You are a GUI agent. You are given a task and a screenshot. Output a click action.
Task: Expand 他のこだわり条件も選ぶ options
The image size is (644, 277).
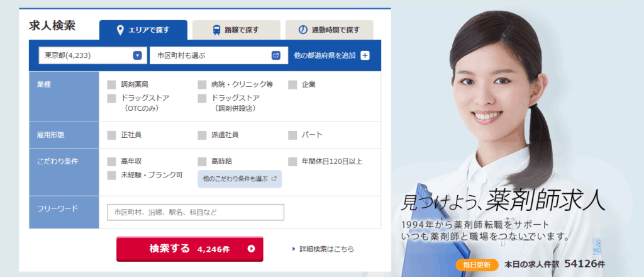(x=240, y=179)
